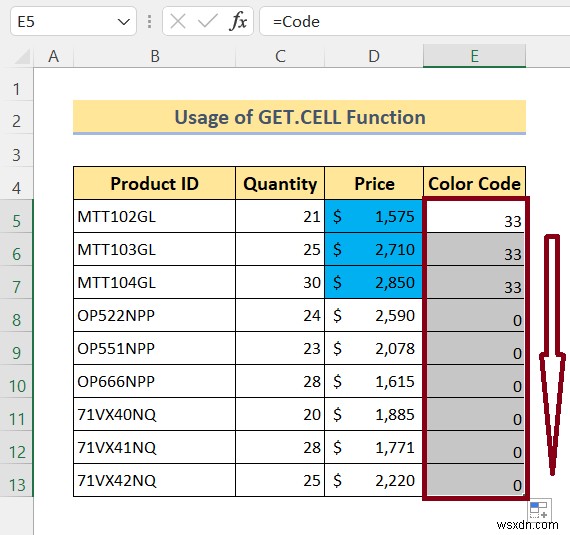Viewport: 570px width, 535px height.
Task: Click the Quantity cell showing 24
Action: pyautogui.click(x=280, y=315)
